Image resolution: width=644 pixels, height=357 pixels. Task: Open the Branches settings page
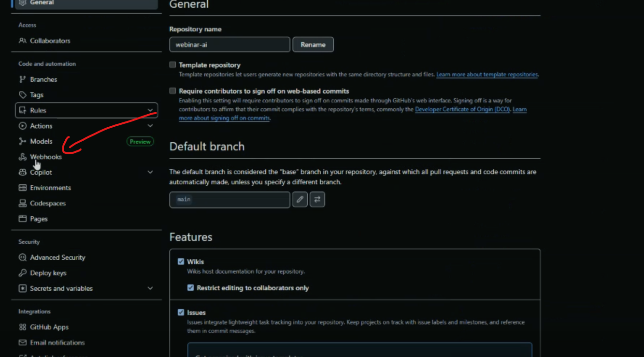tap(43, 79)
